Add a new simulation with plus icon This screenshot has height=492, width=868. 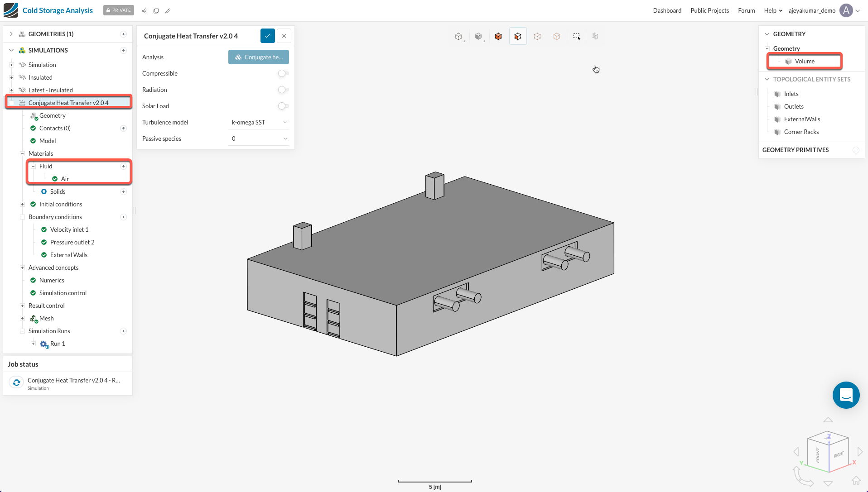point(123,50)
